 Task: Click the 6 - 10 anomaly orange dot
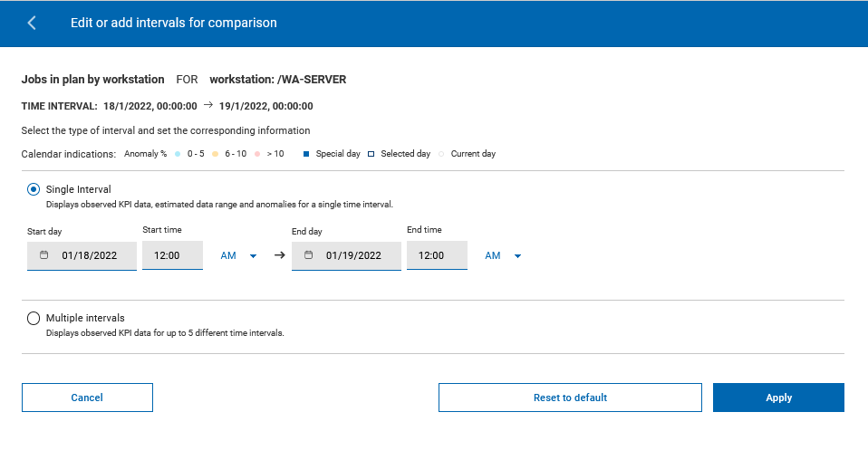click(x=215, y=154)
